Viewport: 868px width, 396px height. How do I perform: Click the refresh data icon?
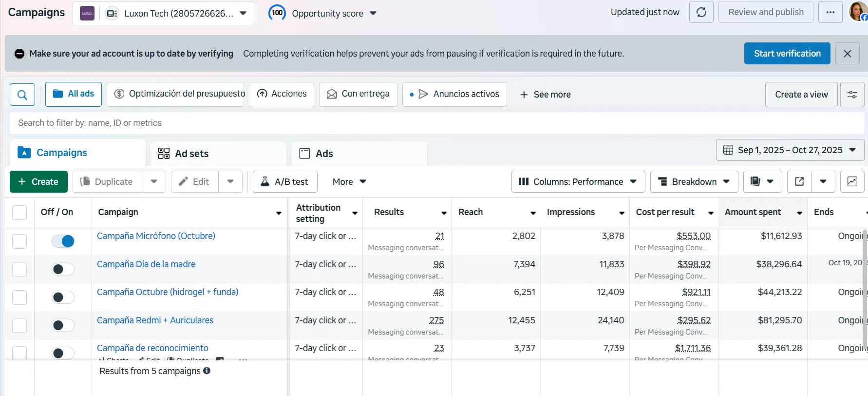pyautogui.click(x=701, y=12)
